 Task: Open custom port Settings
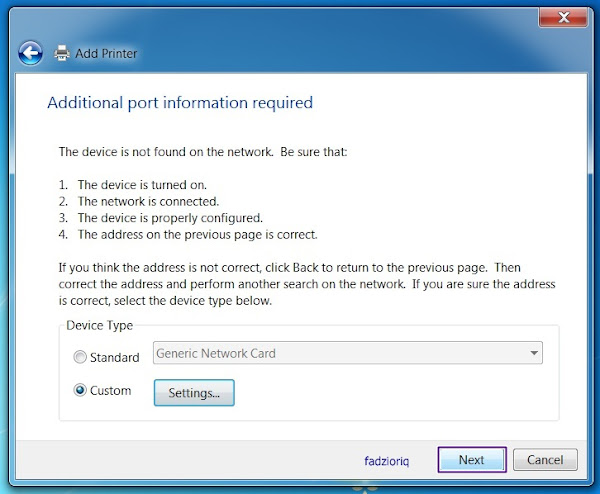194,393
